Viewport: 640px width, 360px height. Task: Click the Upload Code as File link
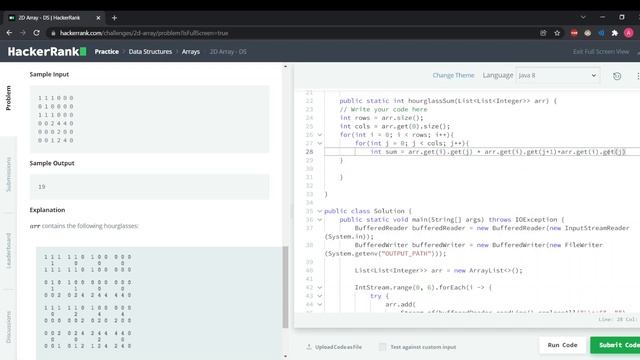coord(334,347)
